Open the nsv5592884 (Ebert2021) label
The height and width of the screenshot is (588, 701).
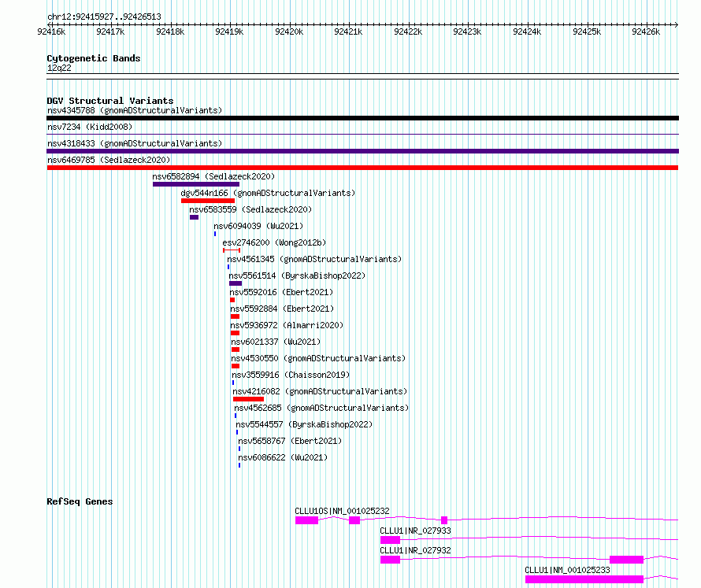(282, 309)
